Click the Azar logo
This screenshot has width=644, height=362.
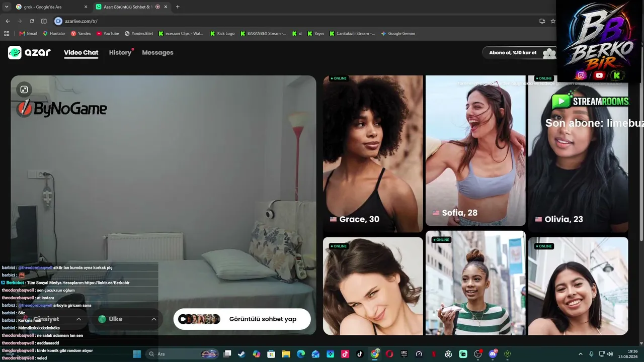click(x=29, y=53)
